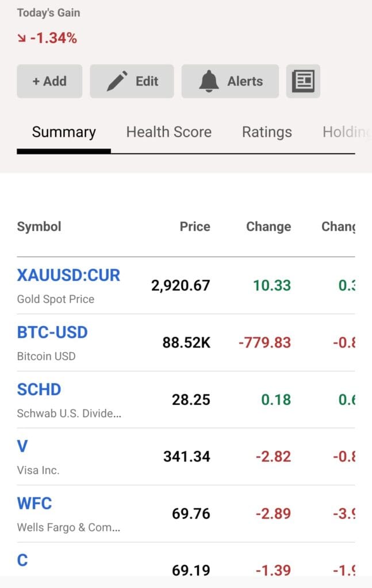Open the Visa Inc. symbol V
Viewport: 372px width, 588px height.
22,446
